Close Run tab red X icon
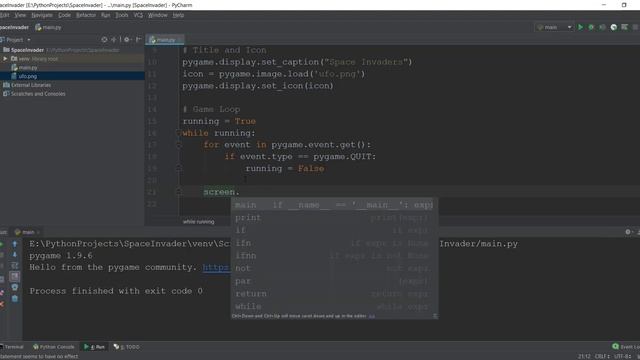640x360 pixels. (x=2, y=304)
